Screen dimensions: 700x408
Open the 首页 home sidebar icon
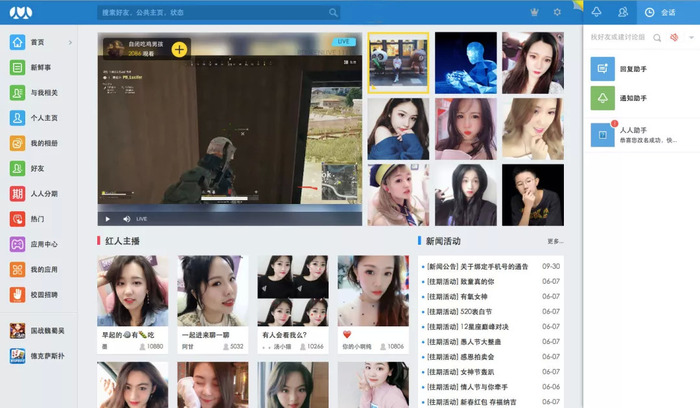point(17,42)
